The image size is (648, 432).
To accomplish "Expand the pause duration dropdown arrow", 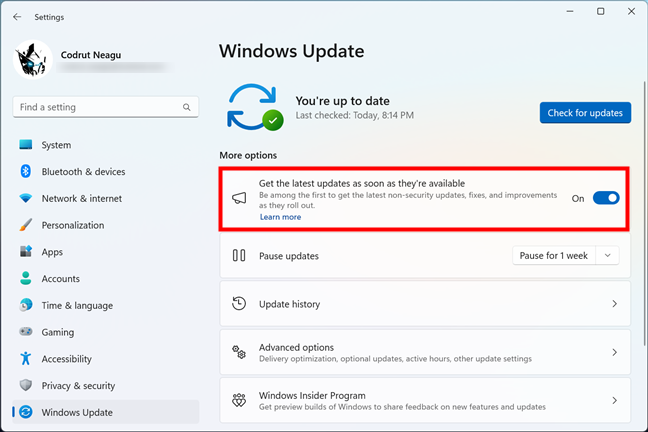I will (608, 255).
